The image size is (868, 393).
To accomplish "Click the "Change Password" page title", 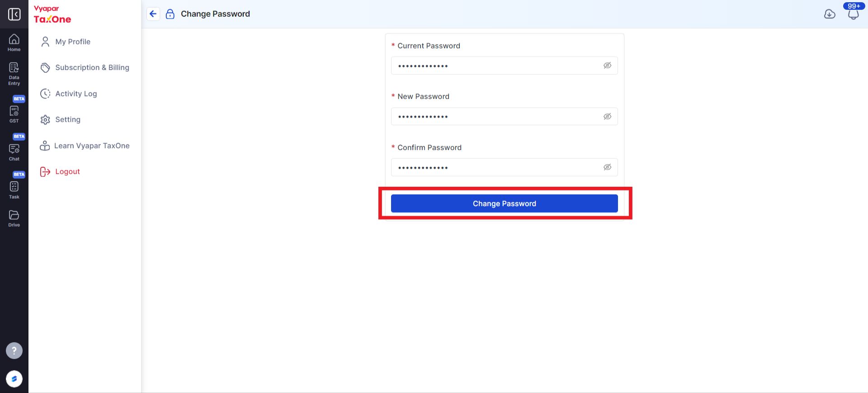I will [x=215, y=14].
